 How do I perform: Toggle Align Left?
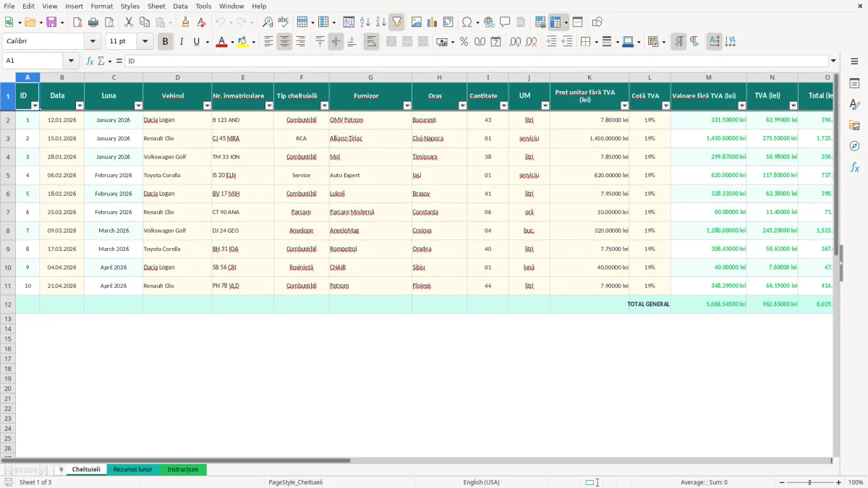pos(268,42)
